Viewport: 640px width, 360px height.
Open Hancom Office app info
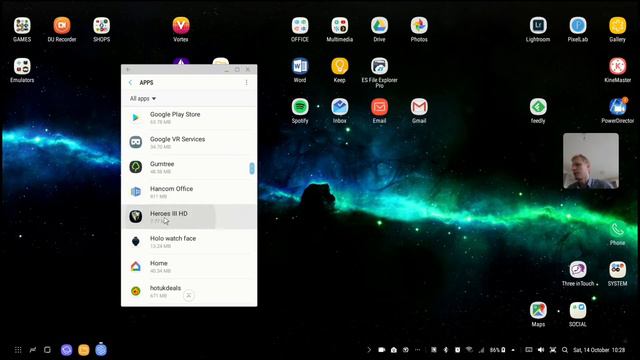pyautogui.click(x=189, y=192)
